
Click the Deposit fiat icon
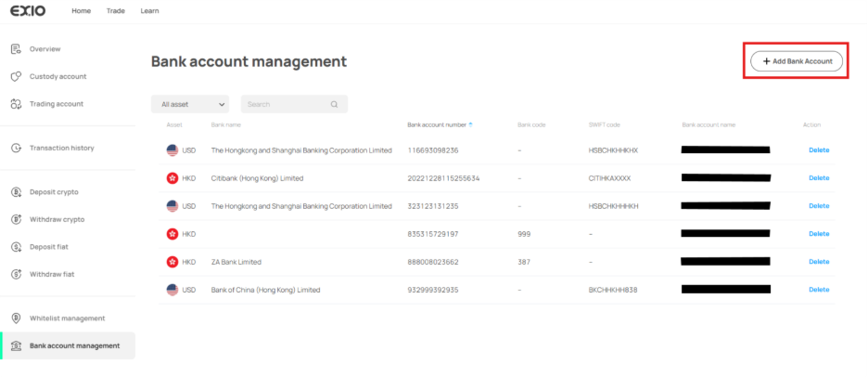point(16,247)
